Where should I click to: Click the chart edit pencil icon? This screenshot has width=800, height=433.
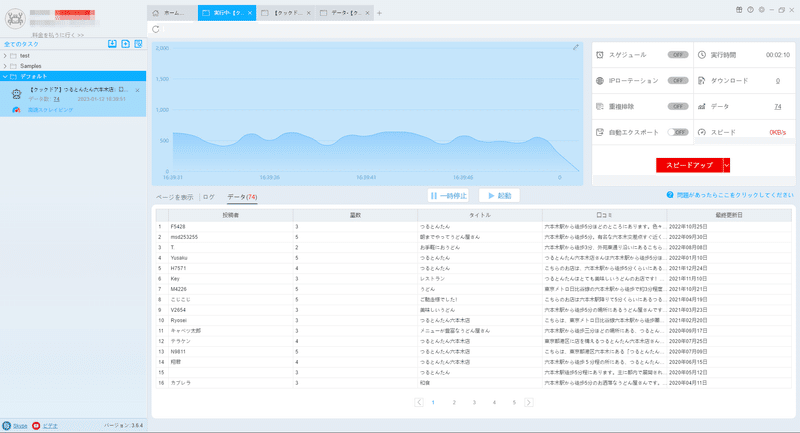click(576, 47)
